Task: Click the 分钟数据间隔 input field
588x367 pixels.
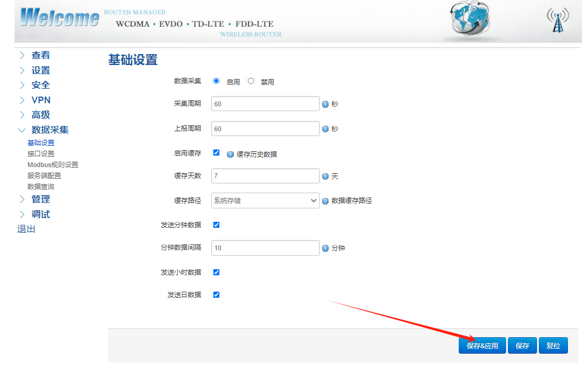Action: [265, 248]
